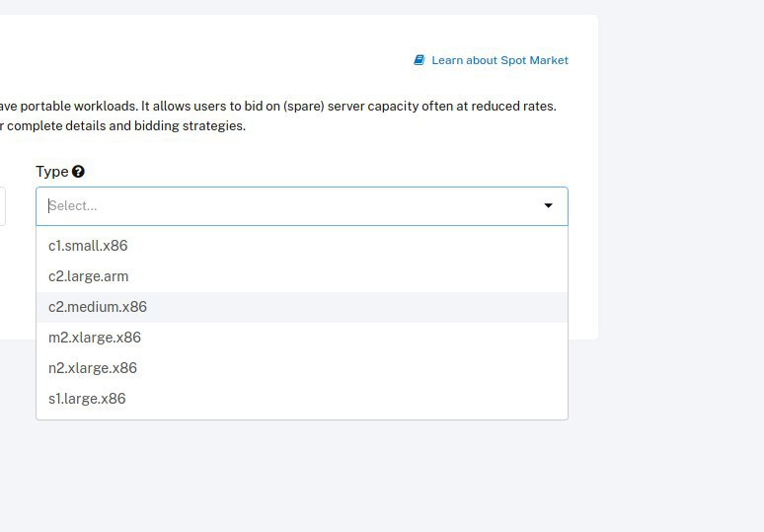The image size is (764, 532).
Task: Select m2.xlarge.x86 server type
Action: [x=302, y=338]
